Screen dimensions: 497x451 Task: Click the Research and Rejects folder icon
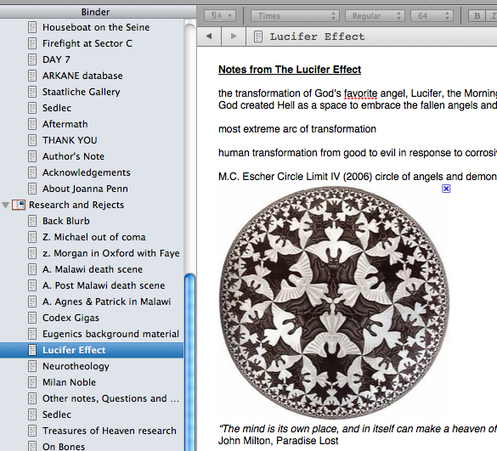pos(19,205)
